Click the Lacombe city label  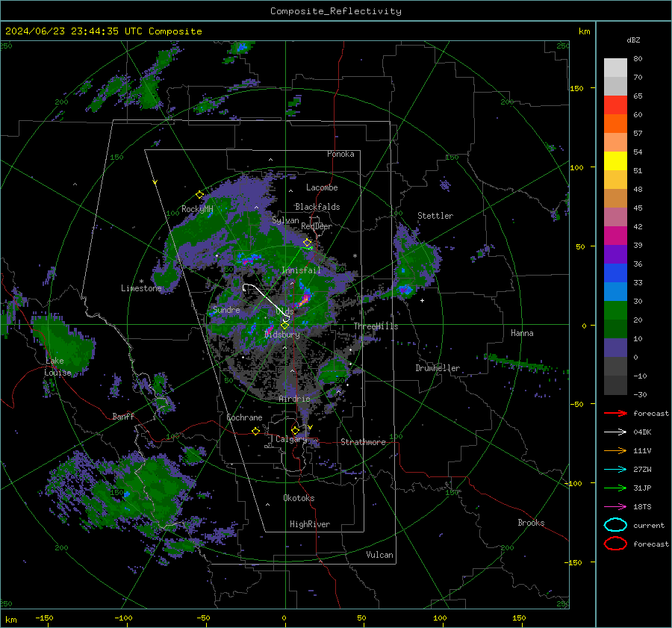[322, 187]
